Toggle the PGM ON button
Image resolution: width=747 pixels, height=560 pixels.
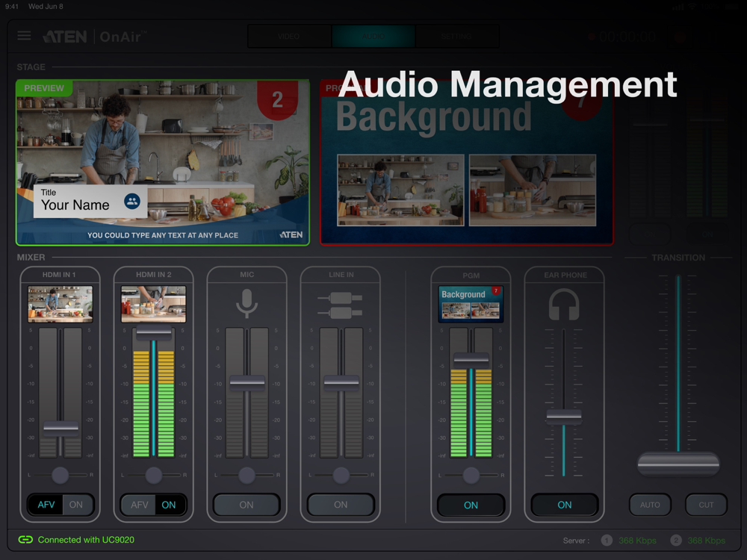click(471, 505)
